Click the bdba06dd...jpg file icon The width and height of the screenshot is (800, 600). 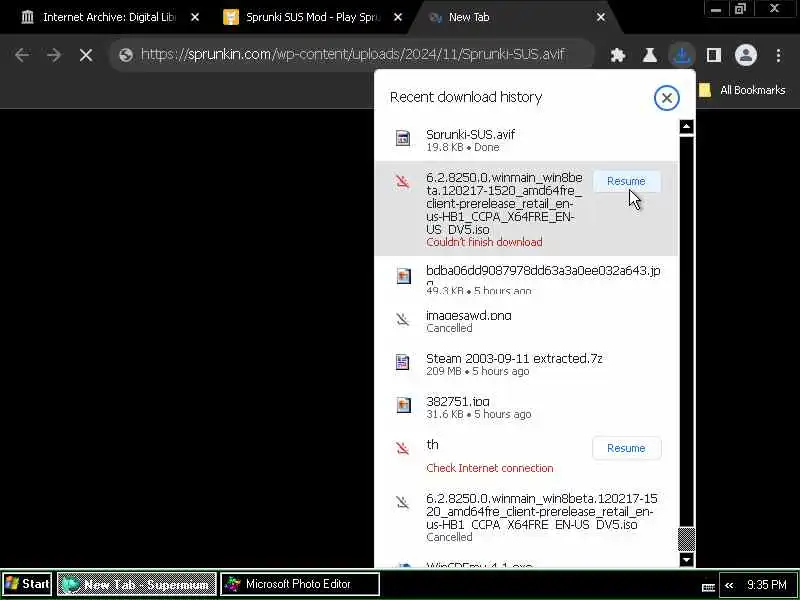click(x=403, y=276)
